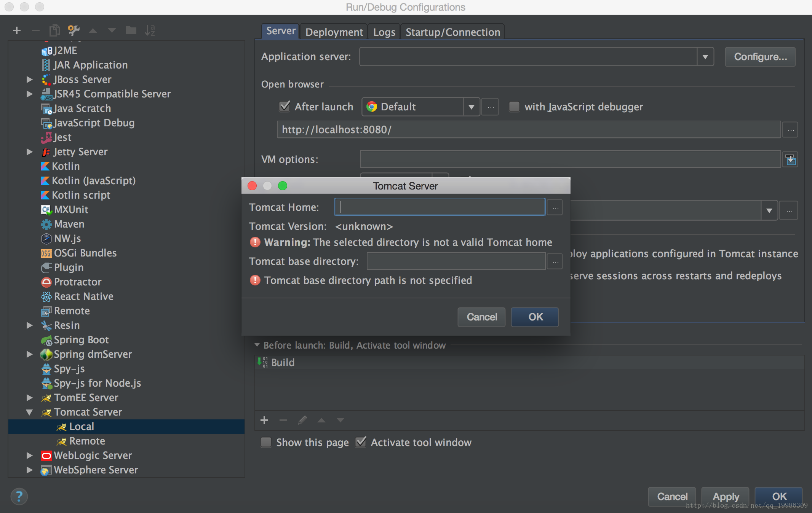Click the copy configuration icon

54,30
